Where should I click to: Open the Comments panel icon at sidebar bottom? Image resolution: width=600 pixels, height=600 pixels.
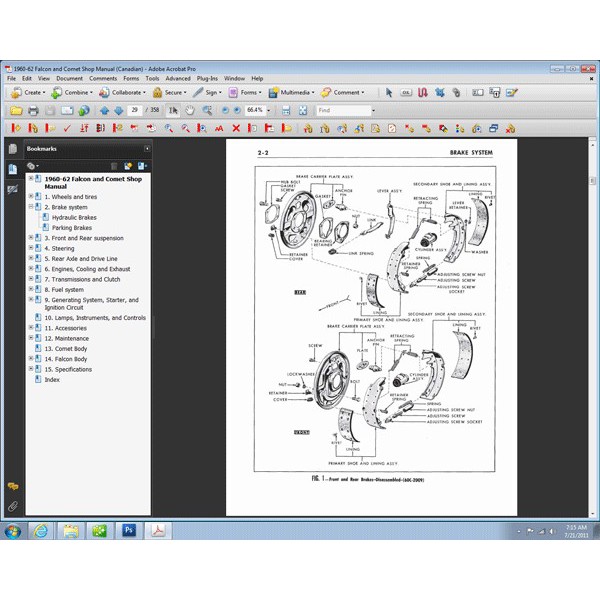(x=13, y=486)
